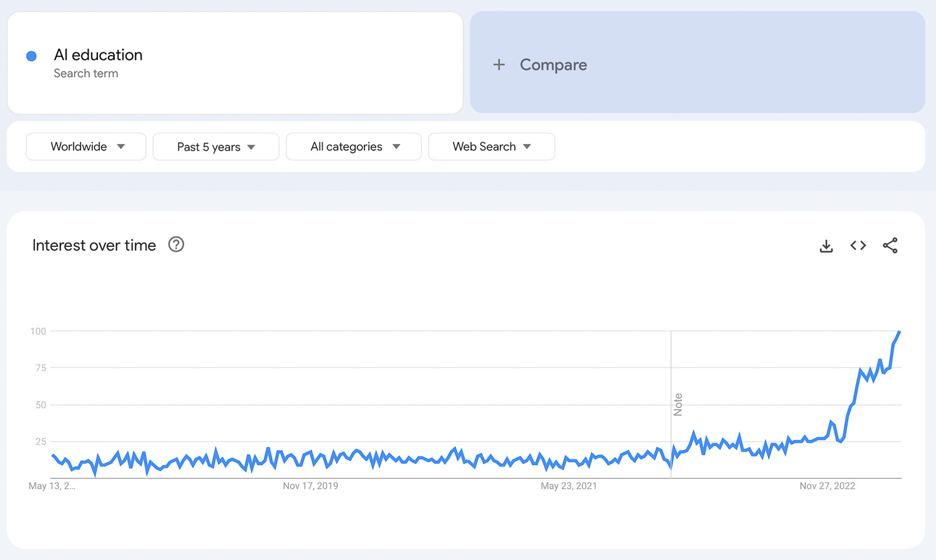The height and width of the screenshot is (560, 936).
Task: Click the Nov 27, 2022 axis label
Action: (827, 486)
